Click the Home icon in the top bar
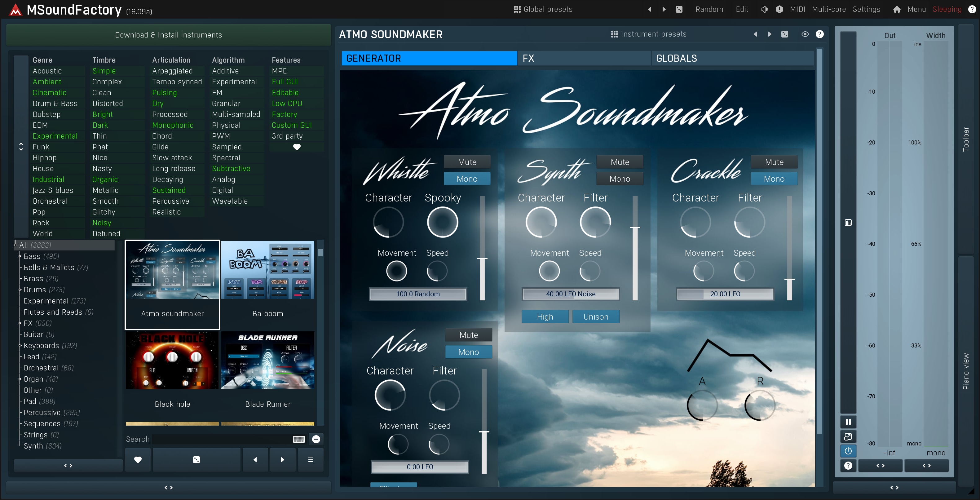 (x=897, y=9)
